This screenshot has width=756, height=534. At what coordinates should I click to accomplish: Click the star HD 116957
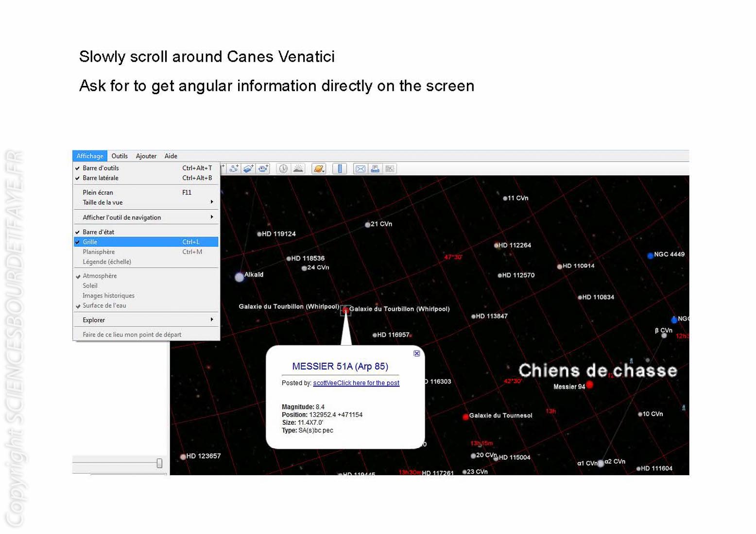pos(375,335)
